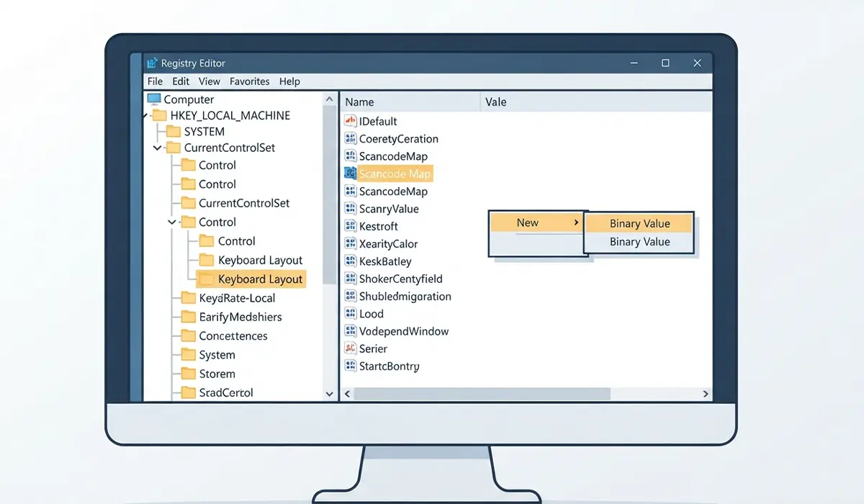Click the tree scrollbar up arrow
This screenshot has height=504, width=864.
coord(329,99)
